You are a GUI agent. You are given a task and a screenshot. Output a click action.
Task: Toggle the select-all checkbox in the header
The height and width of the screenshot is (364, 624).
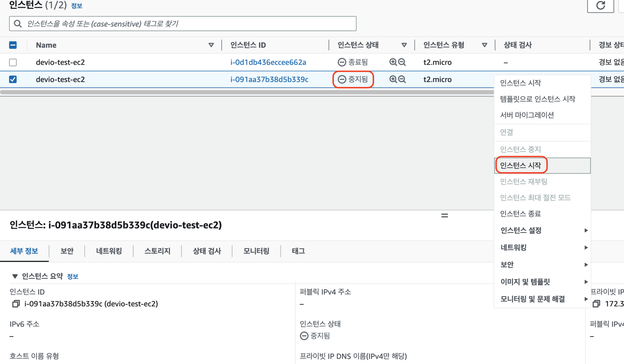(x=12, y=45)
